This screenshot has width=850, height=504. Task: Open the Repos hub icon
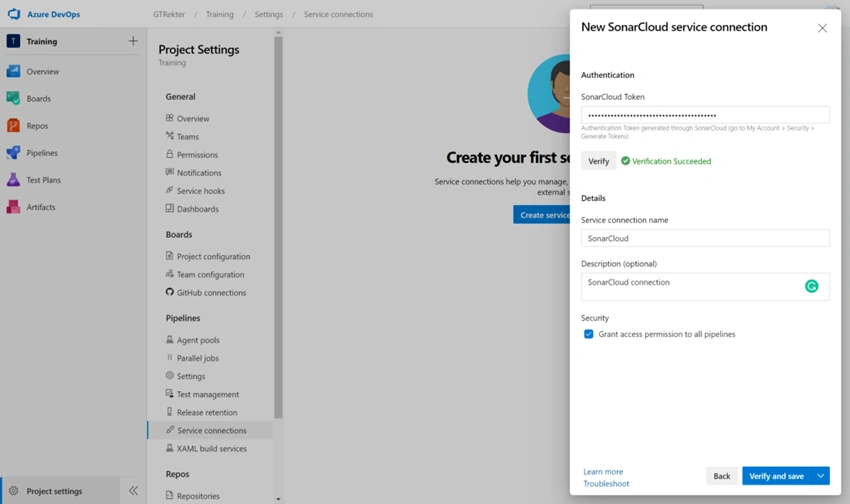click(x=14, y=125)
